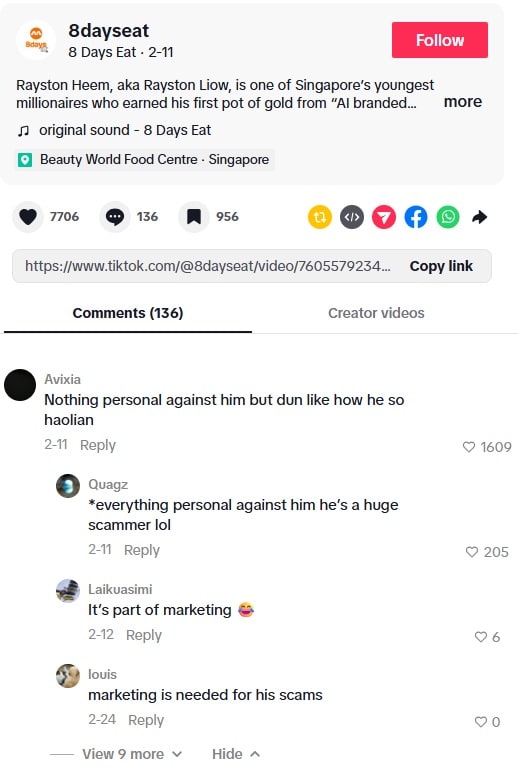518x771 pixels.
Task: Select the Comments (136) tab
Action: coord(128,313)
